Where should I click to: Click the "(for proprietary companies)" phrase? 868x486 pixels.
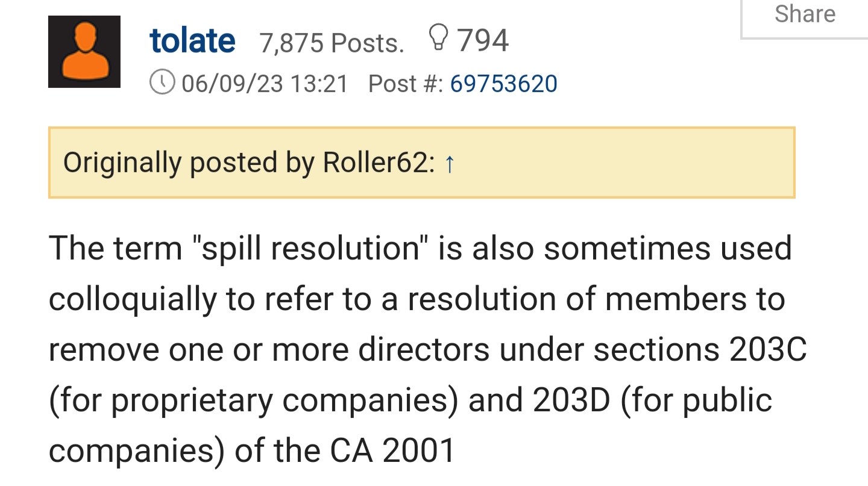pos(254,400)
